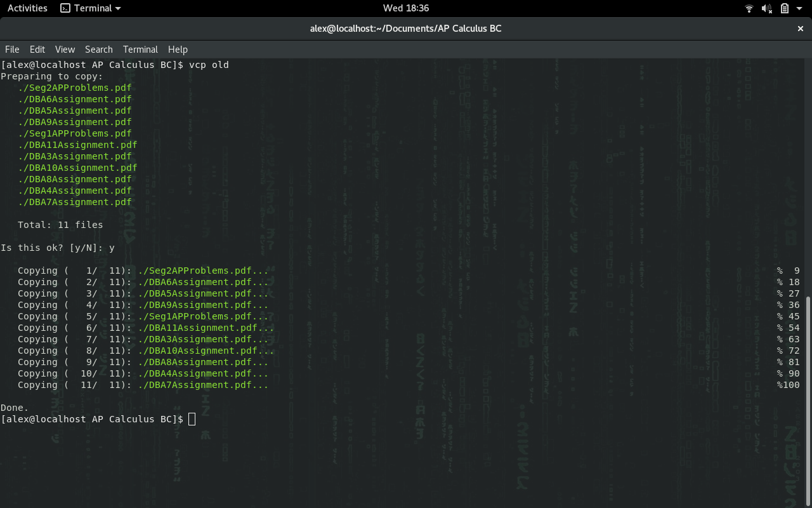Click ./DBA5Assignment.pdf in the preparing list

pyautogui.click(x=75, y=110)
